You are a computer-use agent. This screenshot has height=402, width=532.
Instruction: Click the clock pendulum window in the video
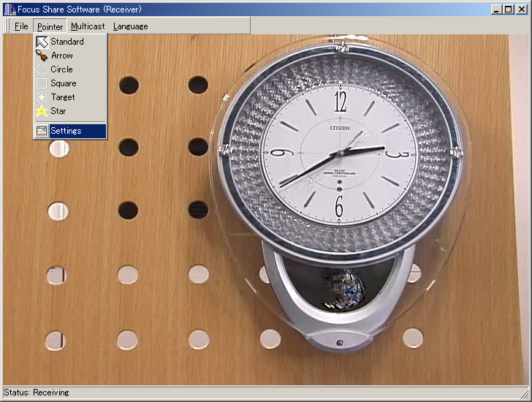340,285
